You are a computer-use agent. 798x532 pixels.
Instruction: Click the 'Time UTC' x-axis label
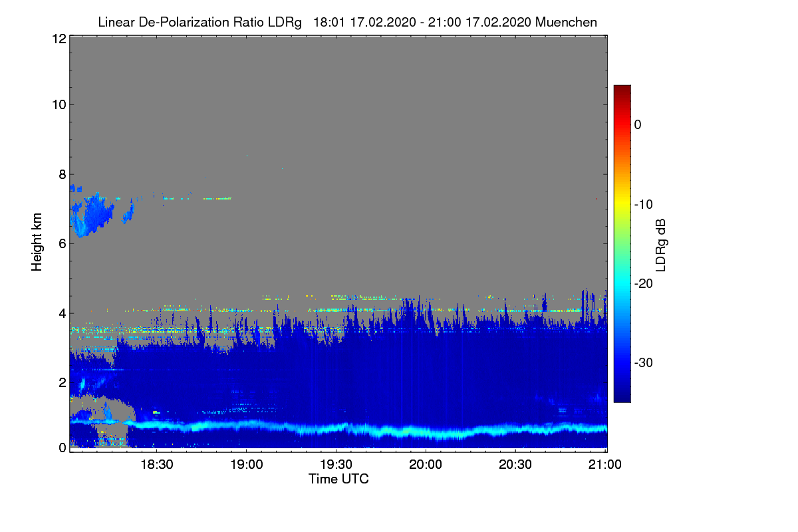[x=338, y=479]
